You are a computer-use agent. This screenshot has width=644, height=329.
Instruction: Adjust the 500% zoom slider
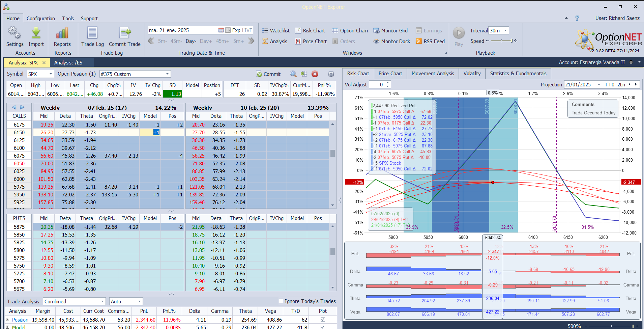click(612, 326)
